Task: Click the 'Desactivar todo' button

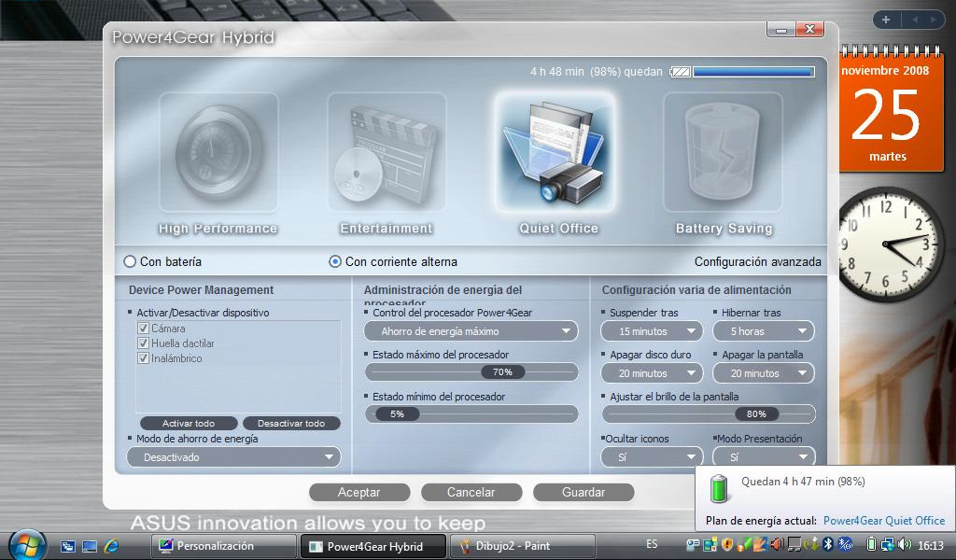Action: 291,424
